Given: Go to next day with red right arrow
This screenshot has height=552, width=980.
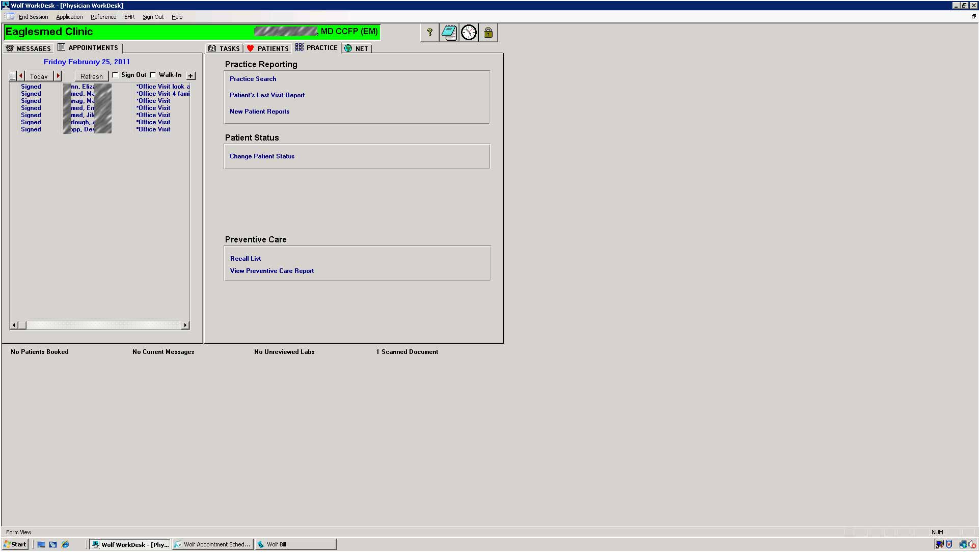Looking at the screenshot, I should tap(58, 76).
